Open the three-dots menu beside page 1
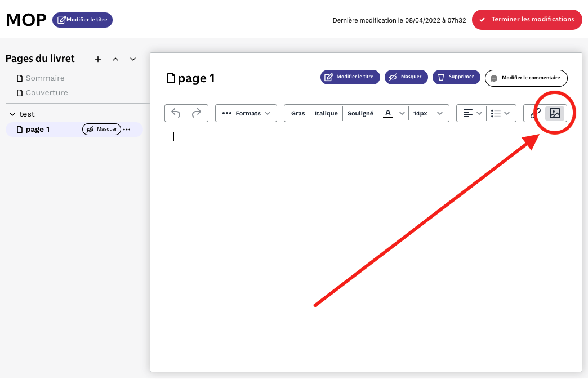588x379 pixels. [127, 130]
